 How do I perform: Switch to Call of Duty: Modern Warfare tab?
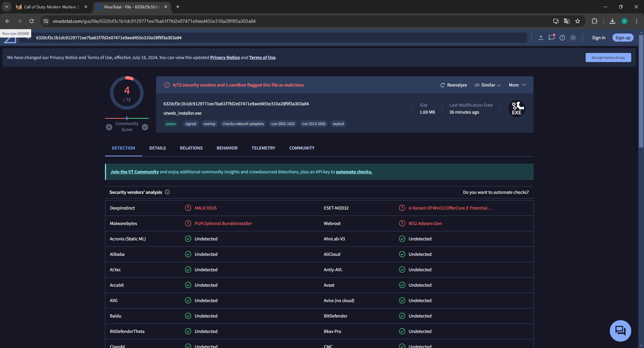pyautogui.click(x=52, y=7)
